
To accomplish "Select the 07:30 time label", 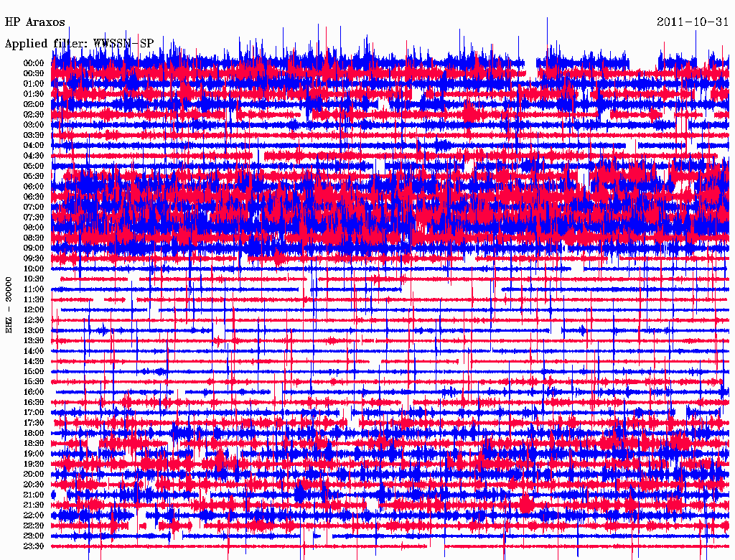I will tap(34, 217).
